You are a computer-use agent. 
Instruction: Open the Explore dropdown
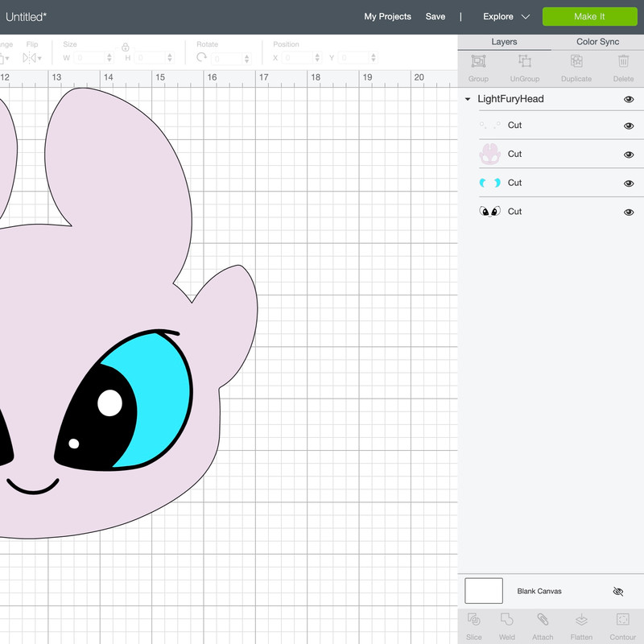point(504,16)
